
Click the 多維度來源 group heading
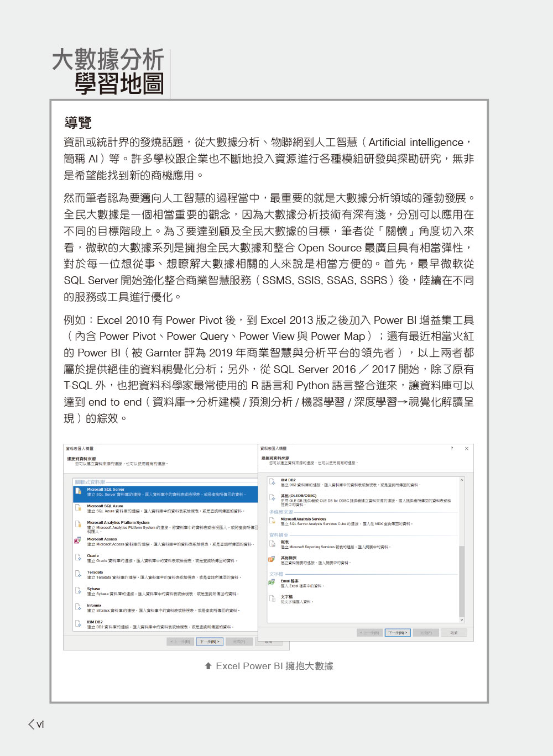click(281, 512)
